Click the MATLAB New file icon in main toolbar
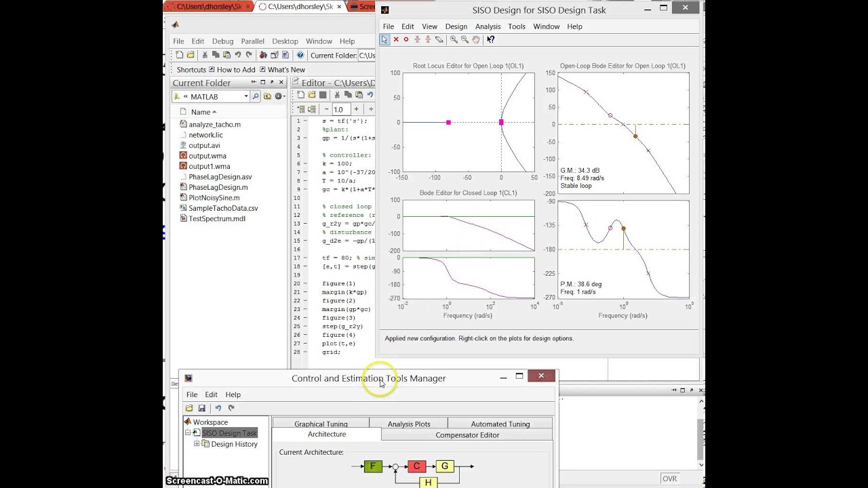 click(x=179, y=55)
